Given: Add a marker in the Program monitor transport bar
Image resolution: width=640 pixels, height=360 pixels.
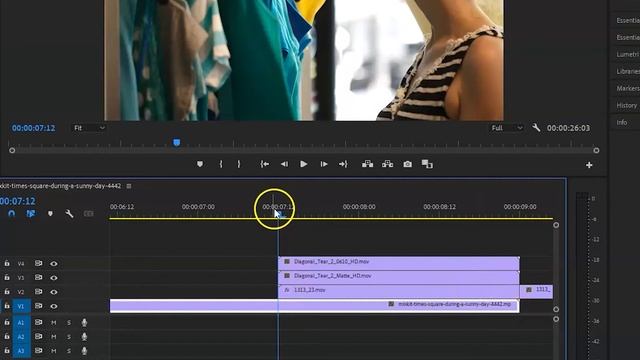Looking at the screenshot, I should [200, 164].
